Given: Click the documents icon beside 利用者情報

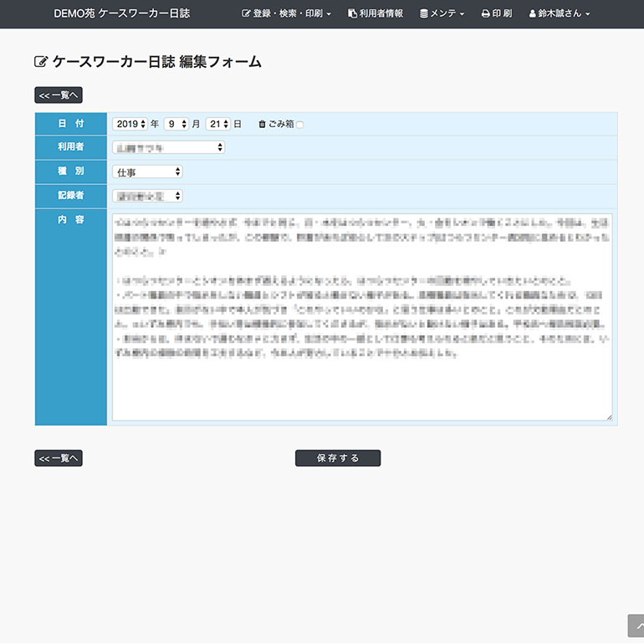Looking at the screenshot, I should point(352,13).
